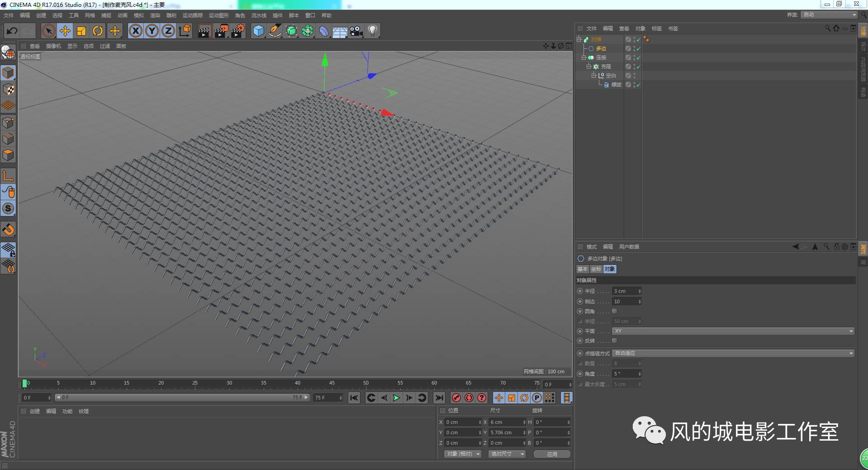The height and width of the screenshot is (470, 868).
Task: Switch to the 坐标 tab in attributes
Action: pos(596,269)
